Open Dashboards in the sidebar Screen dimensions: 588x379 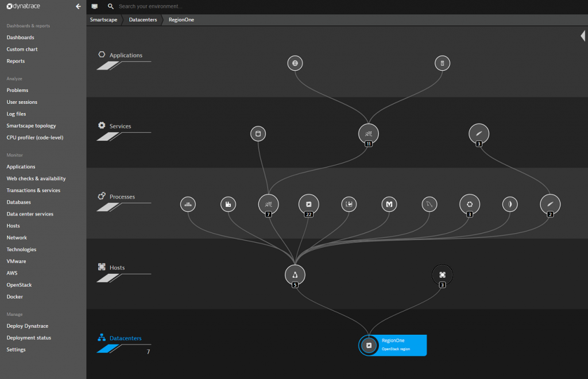(x=20, y=37)
